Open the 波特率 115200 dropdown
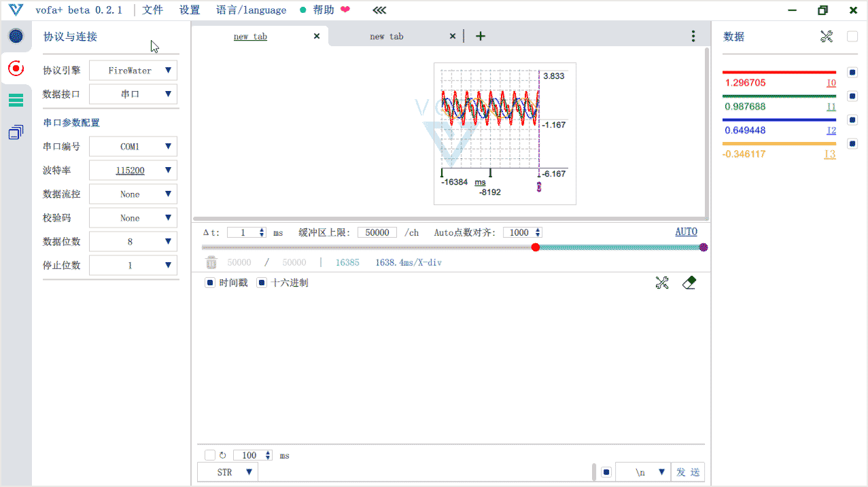This screenshot has height=487, width=868. pyautogui.click(x=133, y=170)
